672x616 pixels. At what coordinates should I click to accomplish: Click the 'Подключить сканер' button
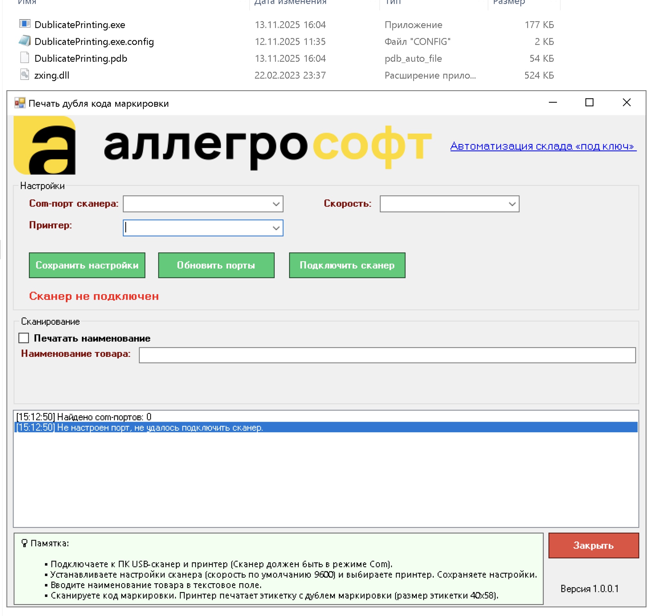point(347,265)
